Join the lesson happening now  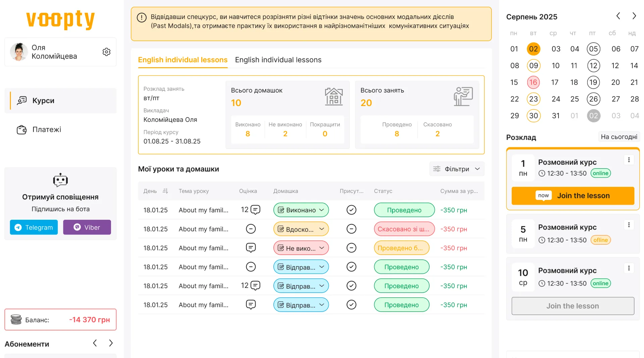tap(573, 196)
